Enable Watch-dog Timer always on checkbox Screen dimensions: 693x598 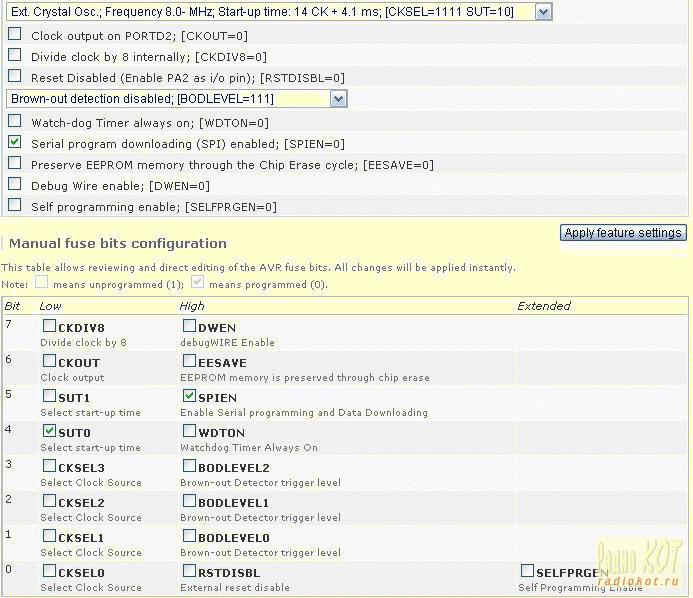(15, 121)
